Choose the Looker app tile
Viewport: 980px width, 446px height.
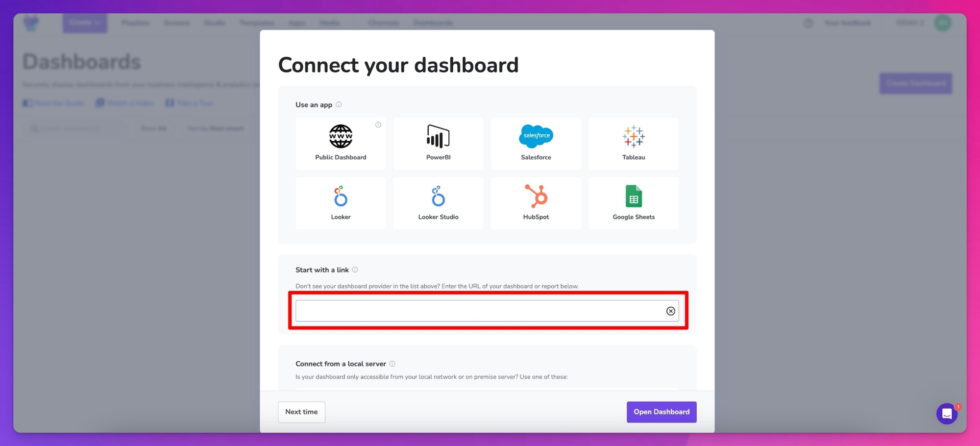(x=341, y=203)
